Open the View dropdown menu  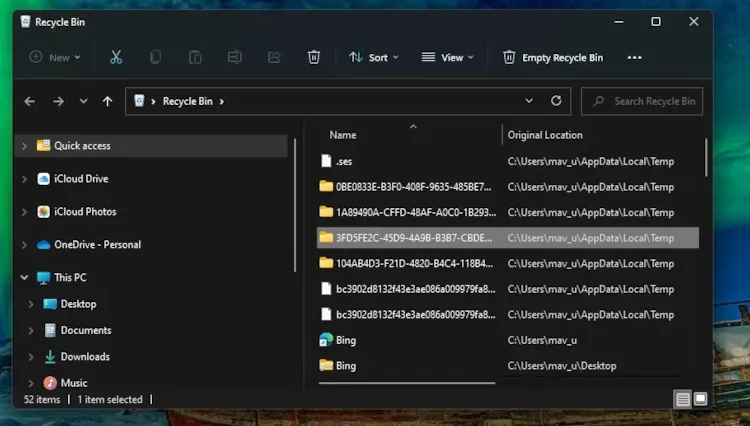coord(447,57)
